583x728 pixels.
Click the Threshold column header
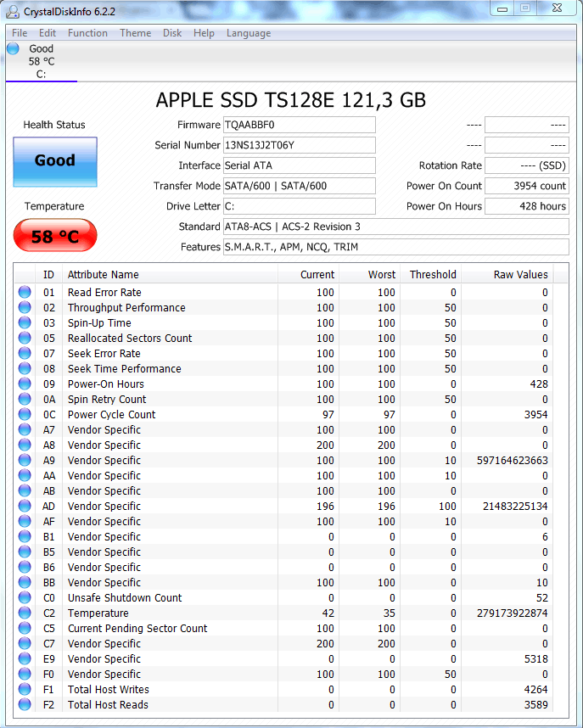430,274
